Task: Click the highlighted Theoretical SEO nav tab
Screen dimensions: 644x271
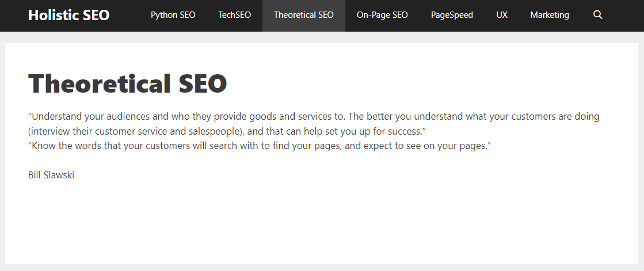Action: pyautogui.click(x=304, y=15)
